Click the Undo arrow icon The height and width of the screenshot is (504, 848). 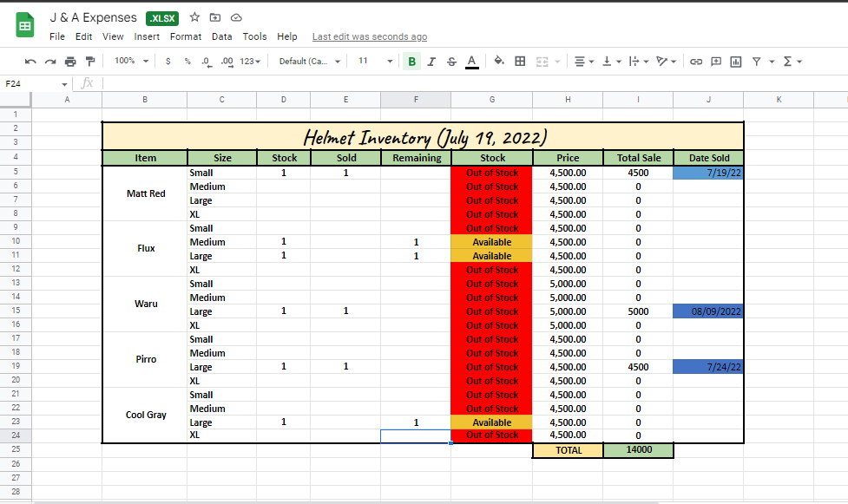pyautogui.click(x=30, y=62)
